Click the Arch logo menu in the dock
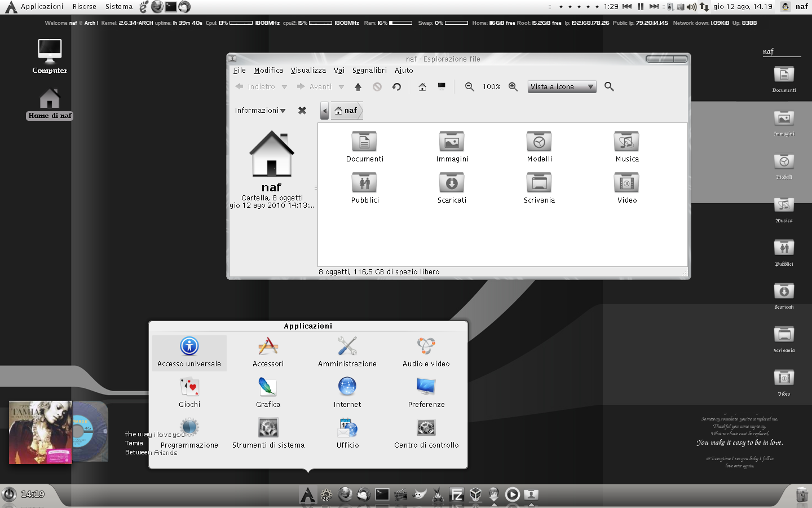The image size is (812, 508). (x=307, y=494)
